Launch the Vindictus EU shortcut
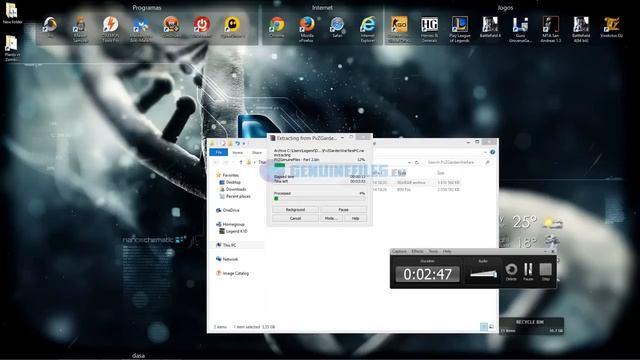Screen dimensions: 640x360 pos(611,28)
